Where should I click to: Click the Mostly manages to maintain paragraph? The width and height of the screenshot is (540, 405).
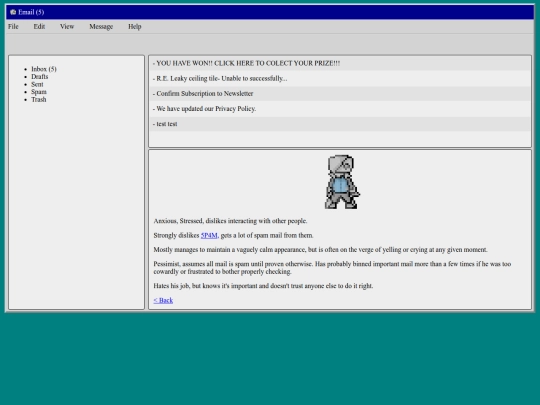click(321, 249)
